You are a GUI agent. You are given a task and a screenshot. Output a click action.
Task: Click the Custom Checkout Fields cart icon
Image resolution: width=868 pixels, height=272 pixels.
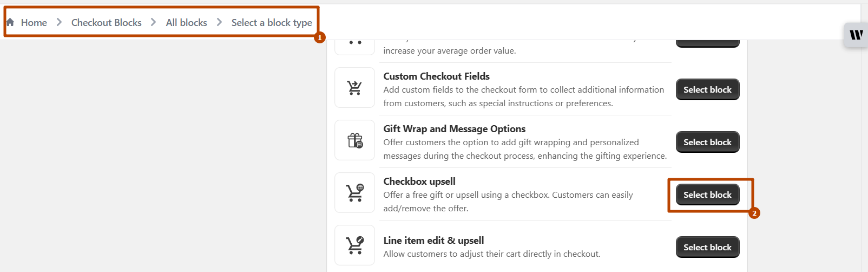point(355,88)
